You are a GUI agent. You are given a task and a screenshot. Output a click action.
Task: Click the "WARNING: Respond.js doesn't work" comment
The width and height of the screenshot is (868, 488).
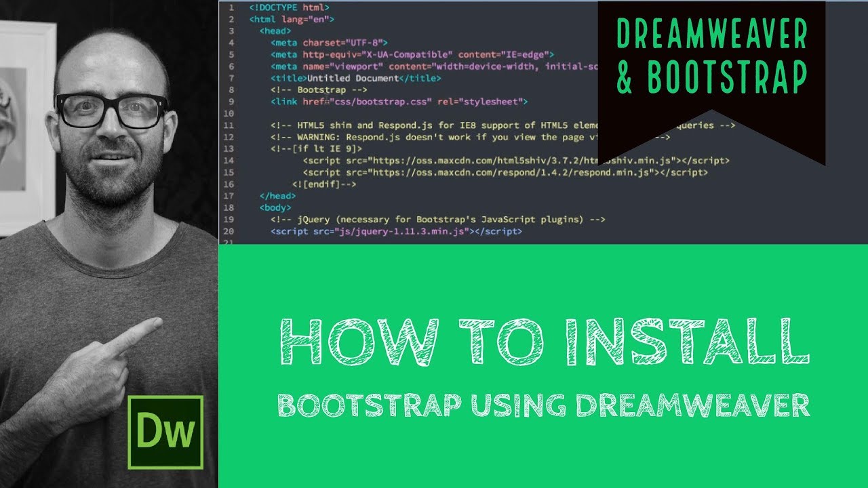coord(470,137)
